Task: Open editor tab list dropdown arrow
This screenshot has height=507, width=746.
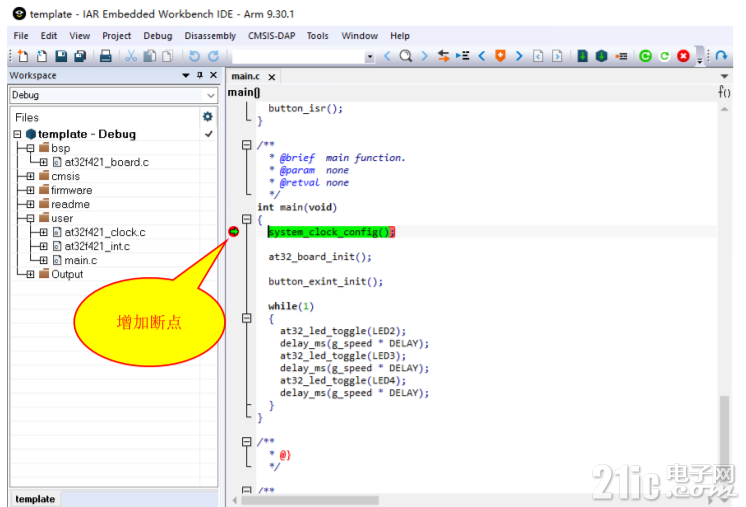Action: click(724, 76)
